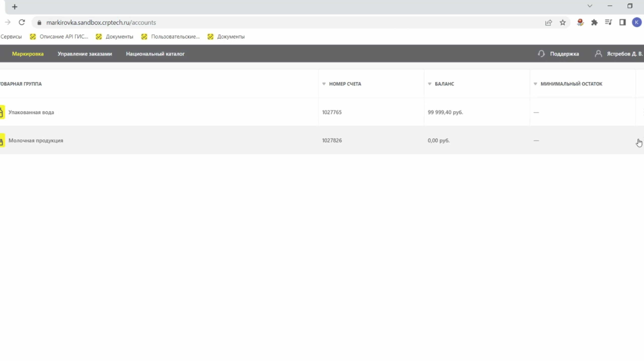Click the site lock icon
Image resolution: width=644 pixels, height=361 pixels.
pyautogui.click(x=39, y=23)
